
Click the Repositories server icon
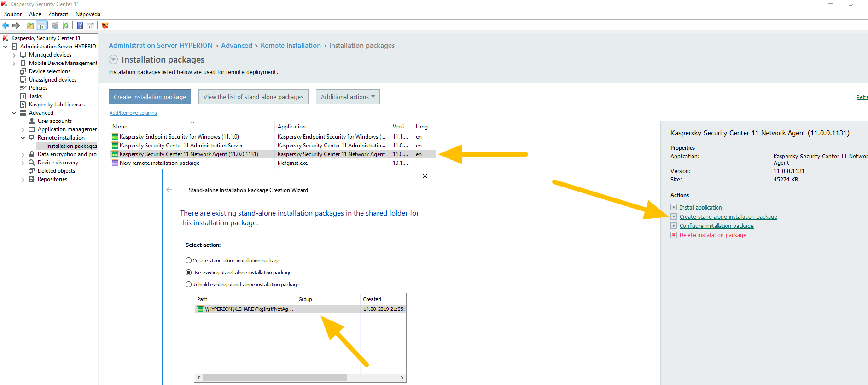(32, 179)
